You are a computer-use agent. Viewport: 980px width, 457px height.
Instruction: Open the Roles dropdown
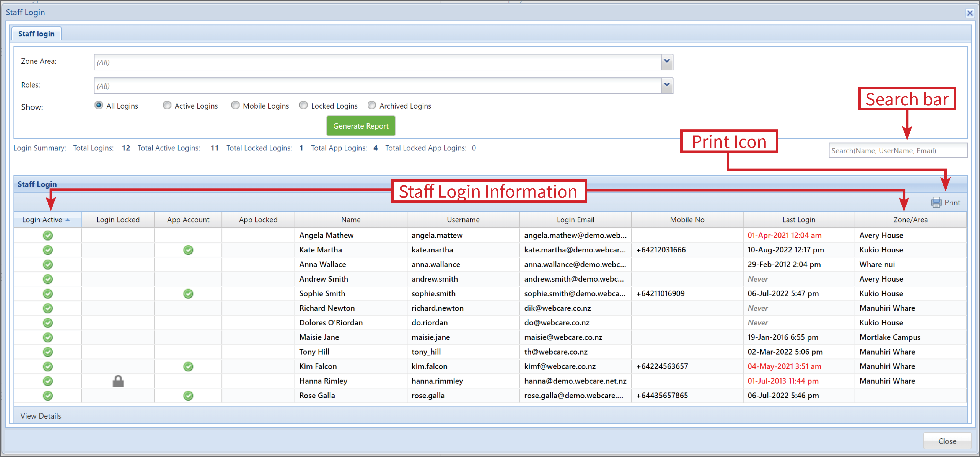pos(666,85)
